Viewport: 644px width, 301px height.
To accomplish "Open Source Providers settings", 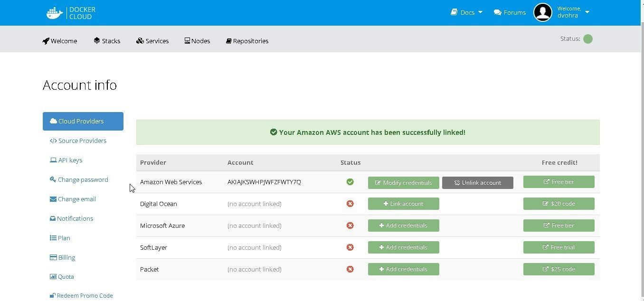I will [78, 141].
